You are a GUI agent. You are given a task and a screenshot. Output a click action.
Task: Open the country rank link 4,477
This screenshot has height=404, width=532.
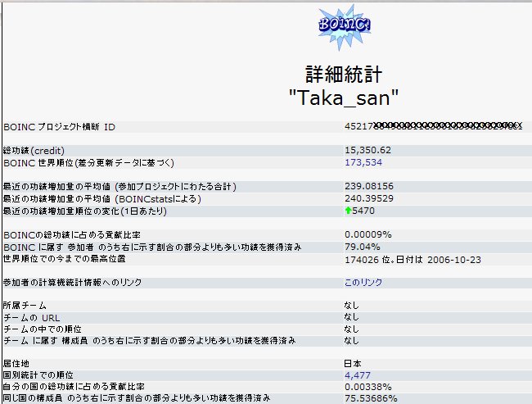pyautogui.click(x=358, y=375)
